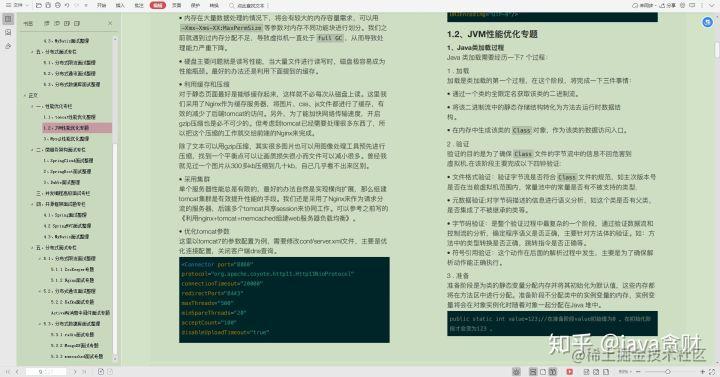Open the bookmarks panel sidebar icon
Screen dimensions: 720x377
(x=8, y=19)
